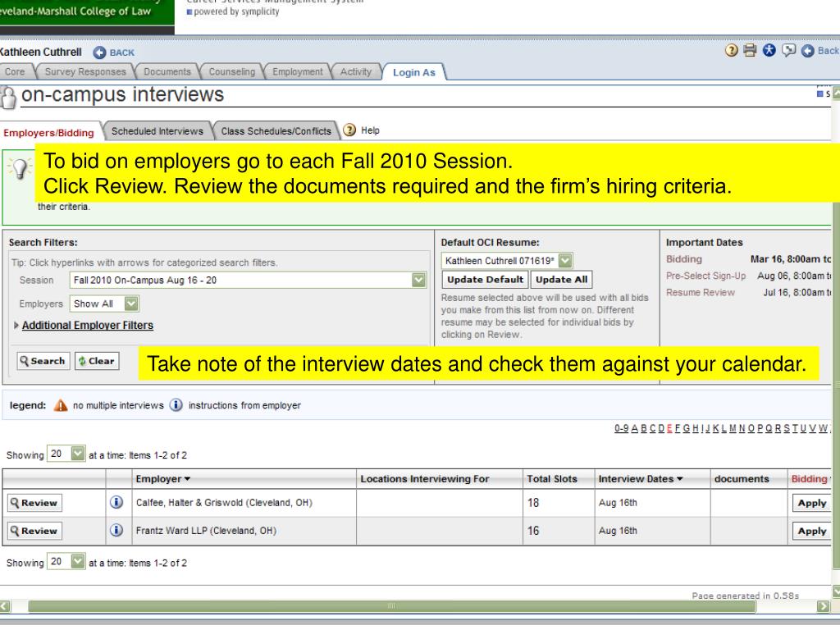Select the Employers/Bidding tab
This screenshot has width=840, height=630.
coord(48,133)
